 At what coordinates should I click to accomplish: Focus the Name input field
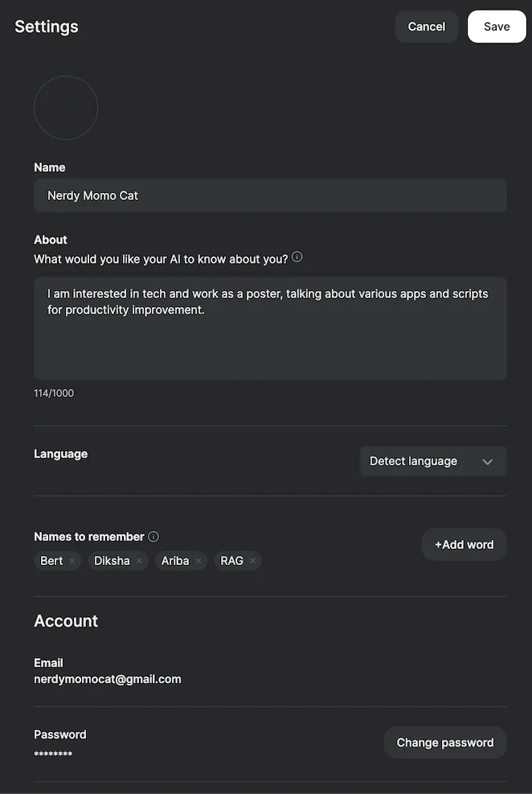[x=270, y=195]
